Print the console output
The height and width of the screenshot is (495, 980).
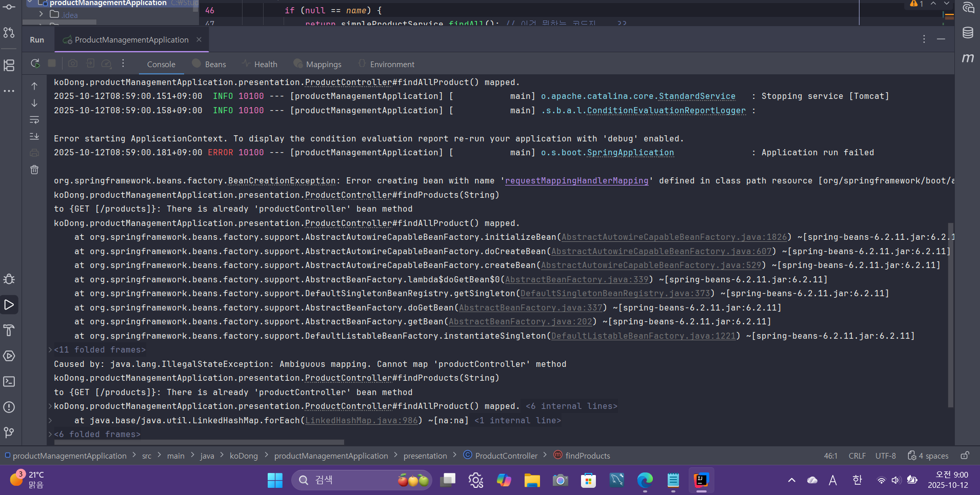point(34,153)
